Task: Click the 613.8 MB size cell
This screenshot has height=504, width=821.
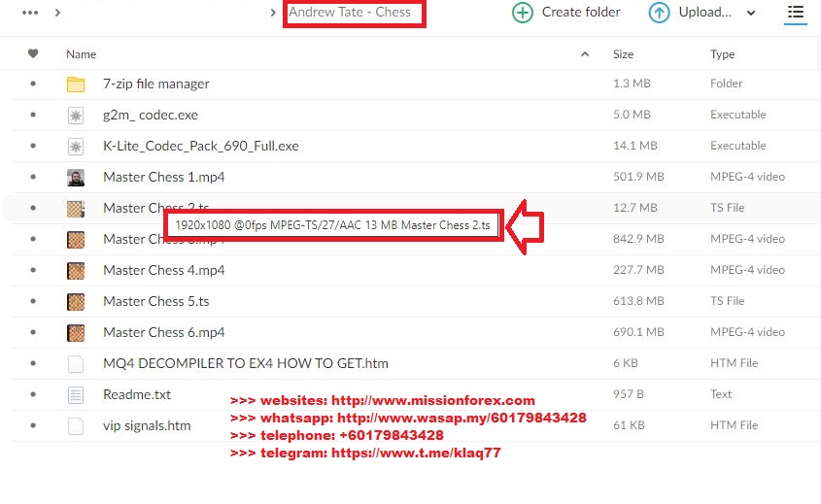Action: click(638, 301)
